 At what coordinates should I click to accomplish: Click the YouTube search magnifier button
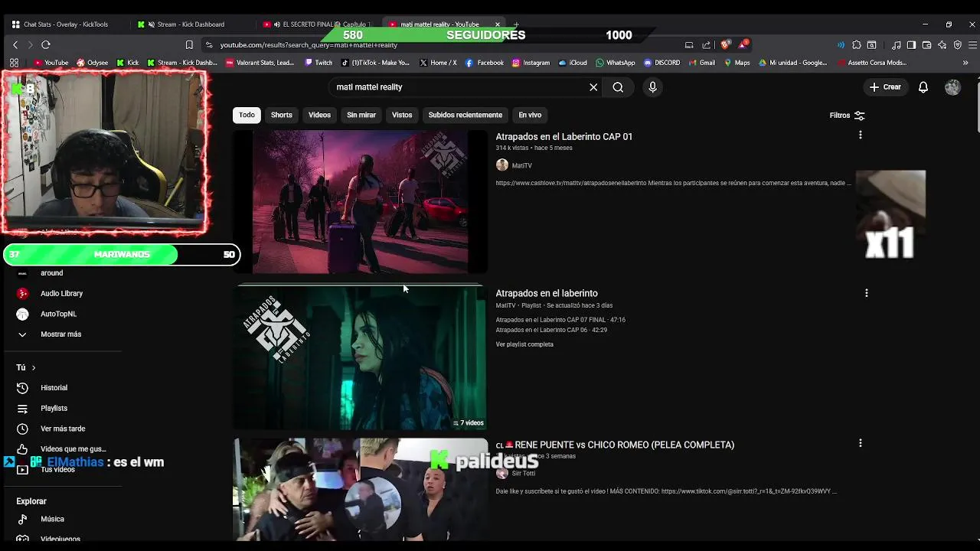tap(618, 87)
